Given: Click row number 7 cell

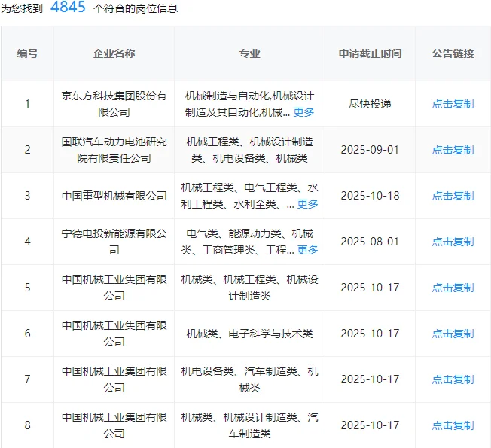Looking at the screenshot, I should (x=28, y=379).
